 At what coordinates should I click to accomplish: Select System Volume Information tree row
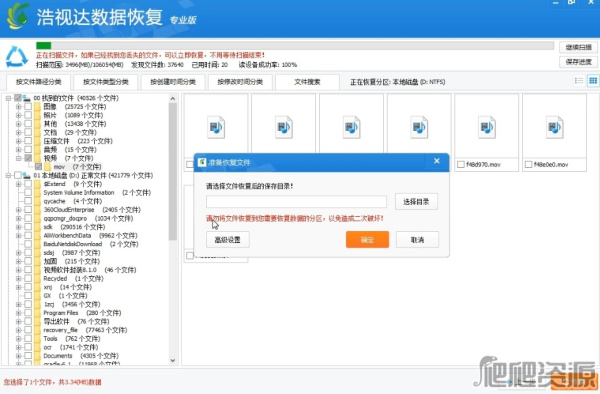[x=97, y=192]
